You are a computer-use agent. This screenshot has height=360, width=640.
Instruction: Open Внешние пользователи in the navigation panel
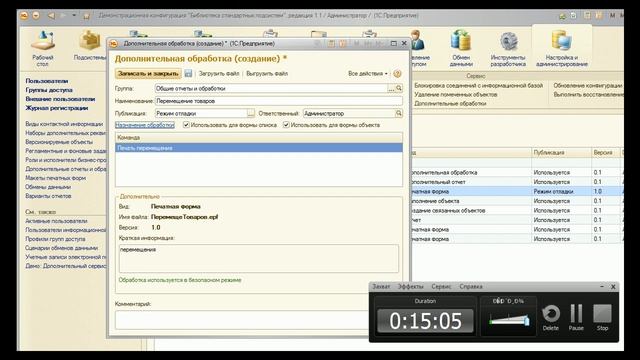click(60, 99)
